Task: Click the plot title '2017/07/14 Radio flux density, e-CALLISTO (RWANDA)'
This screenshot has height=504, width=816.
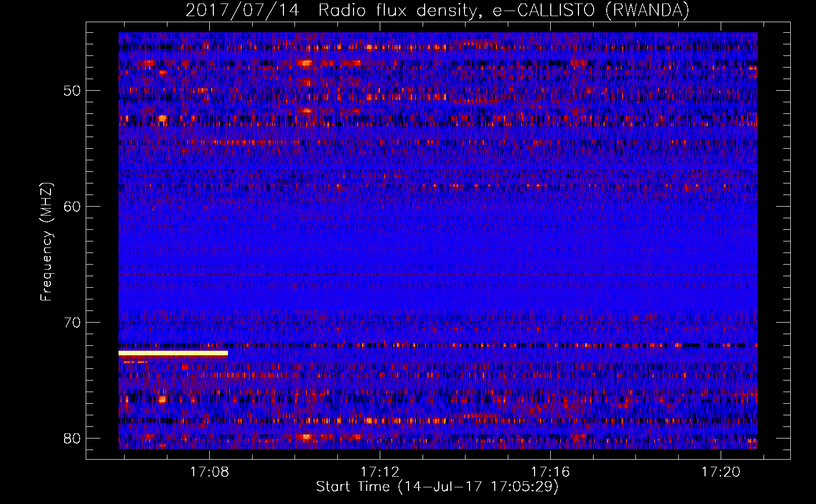Action: pos(437,10)
